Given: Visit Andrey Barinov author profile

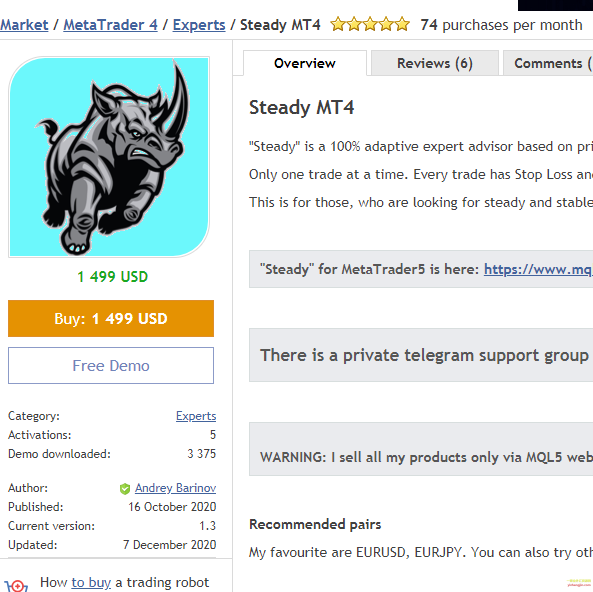Looking at the screenshot, I should (x=175, y=488).
